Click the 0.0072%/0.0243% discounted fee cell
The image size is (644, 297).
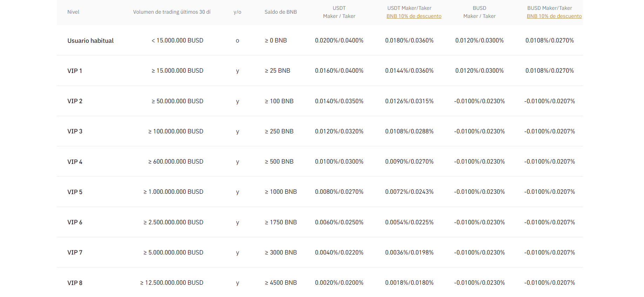[x=409, y=192]
